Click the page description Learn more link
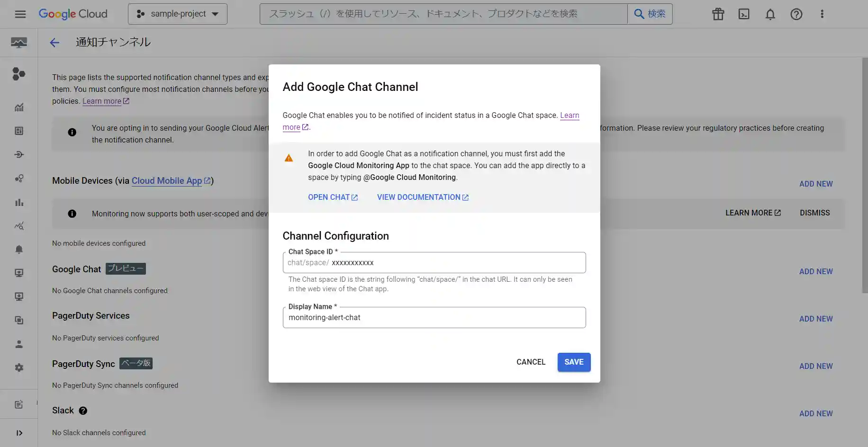Screen dimensions: 868x447 106,101
